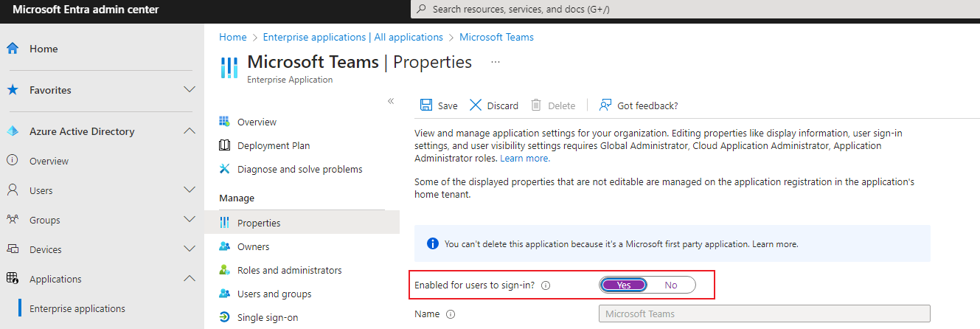The image size is (980, 329).
Task: Click info icon beside Enabled for users to sign-in
Action: 546,285
